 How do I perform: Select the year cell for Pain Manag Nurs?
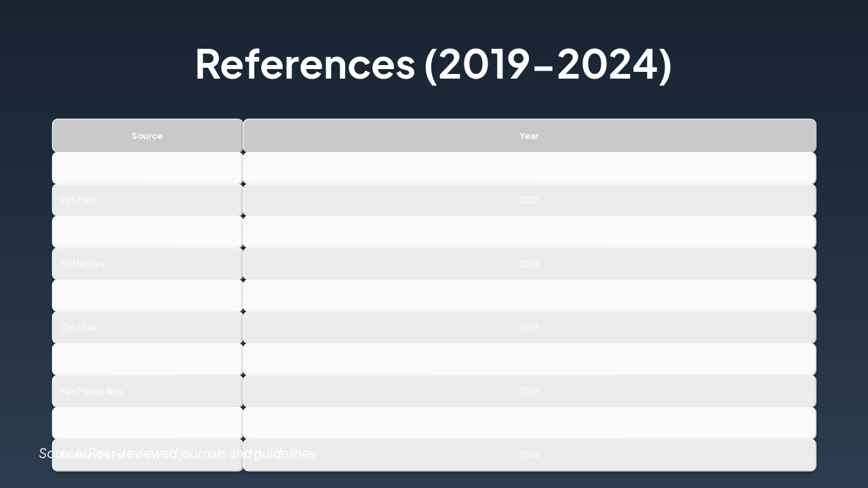tap(529, 391)
